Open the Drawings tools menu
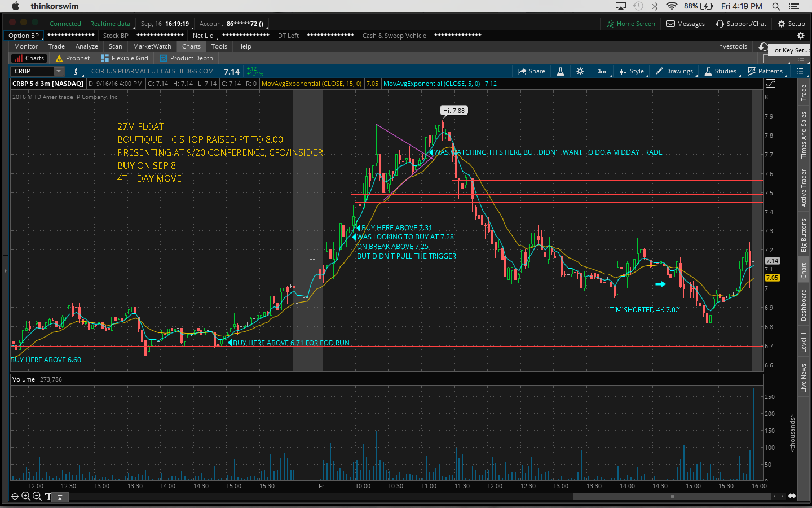The image size is (812, 508). [x=674, y=71]
